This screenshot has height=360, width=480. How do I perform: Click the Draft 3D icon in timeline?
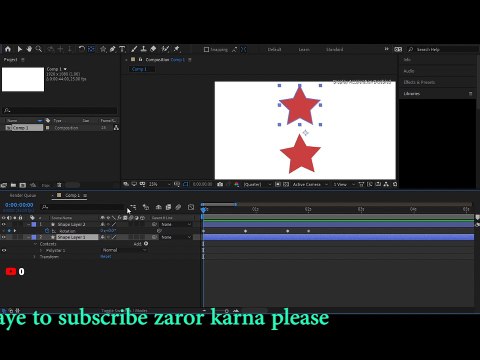pos(146,207)
